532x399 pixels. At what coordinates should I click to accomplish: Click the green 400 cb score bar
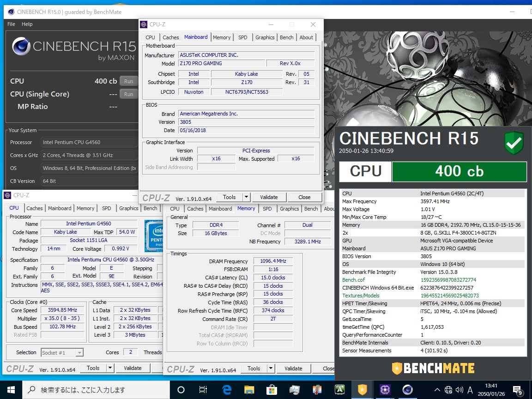tap(459, 171)
